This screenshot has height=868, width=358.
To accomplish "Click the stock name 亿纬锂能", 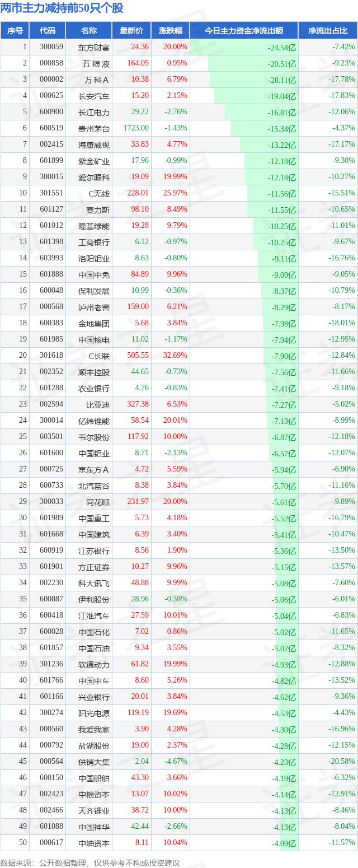I will [x=94, y=421].
